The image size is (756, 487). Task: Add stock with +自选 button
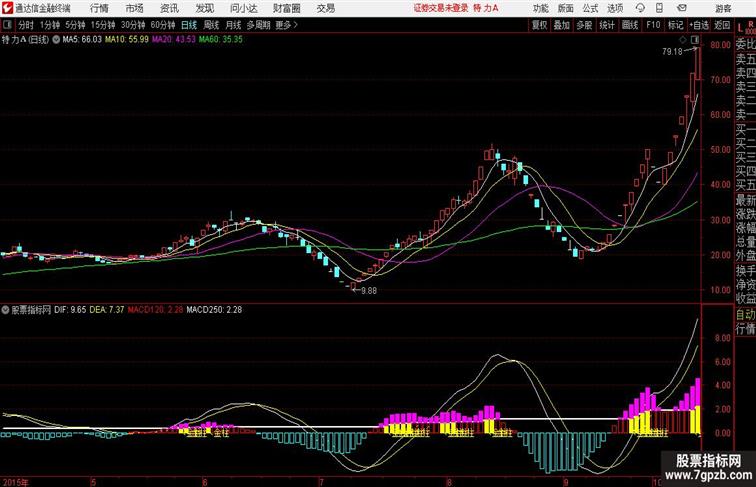699,25
